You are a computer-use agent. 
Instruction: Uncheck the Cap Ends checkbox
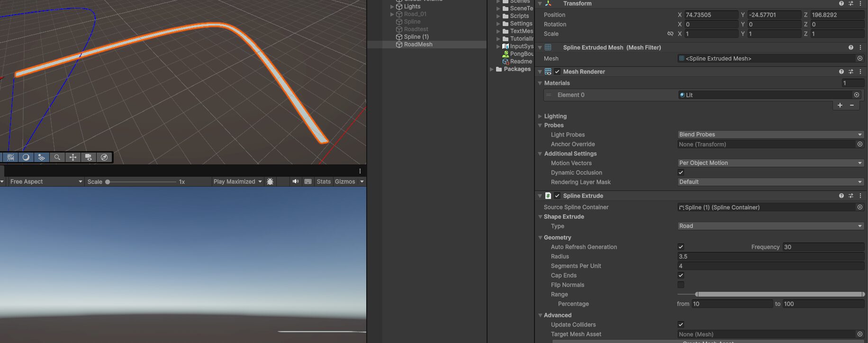point(681,275)
